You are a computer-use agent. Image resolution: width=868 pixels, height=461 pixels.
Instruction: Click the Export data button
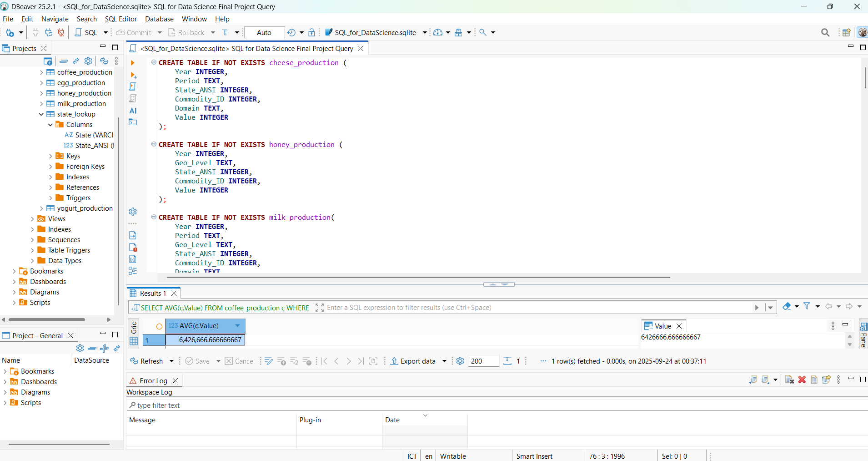click(413, 361)
